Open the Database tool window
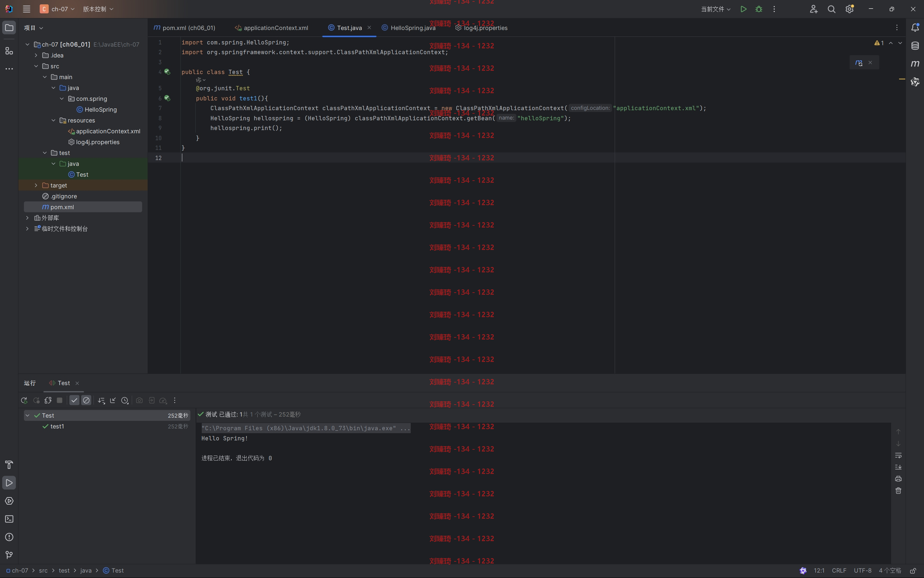The height and width of the screenshot is (578, 924). pyautogui.click(x=915, y=46)
